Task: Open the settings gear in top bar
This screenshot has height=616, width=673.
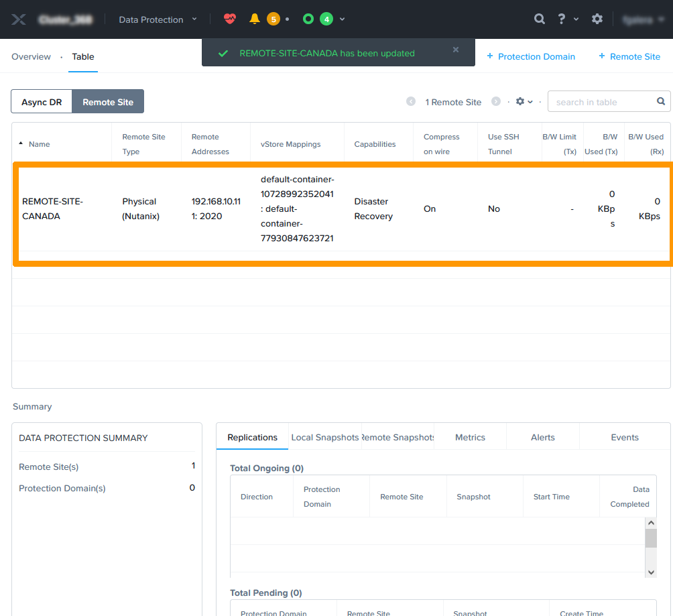Action: pos(597,19)
